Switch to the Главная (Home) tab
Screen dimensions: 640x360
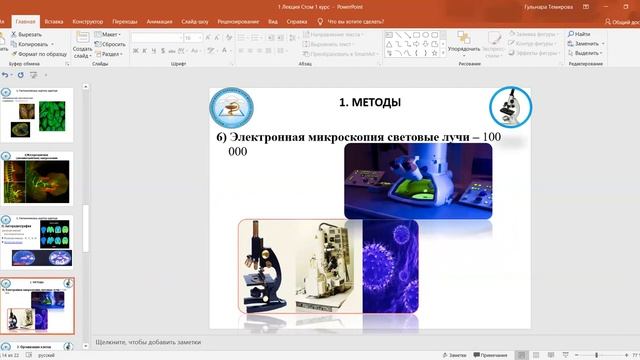coord(25,22)
